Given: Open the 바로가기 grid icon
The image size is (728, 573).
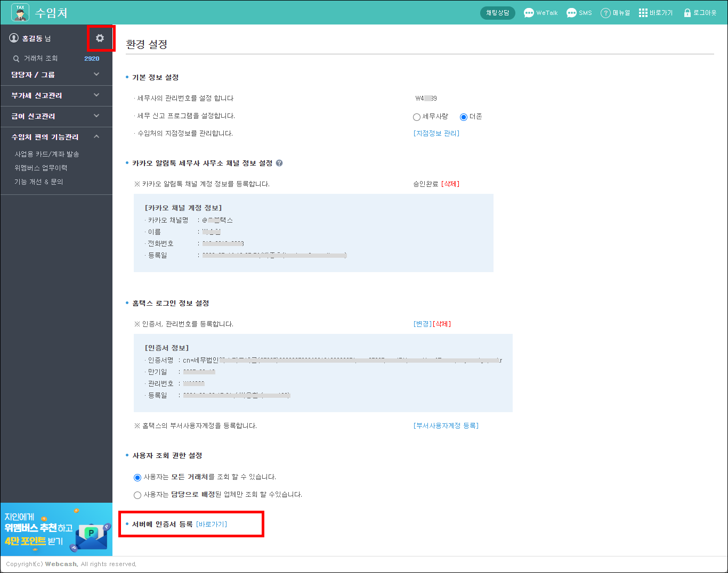Looking at the screenshot, I should pos(643,13).
